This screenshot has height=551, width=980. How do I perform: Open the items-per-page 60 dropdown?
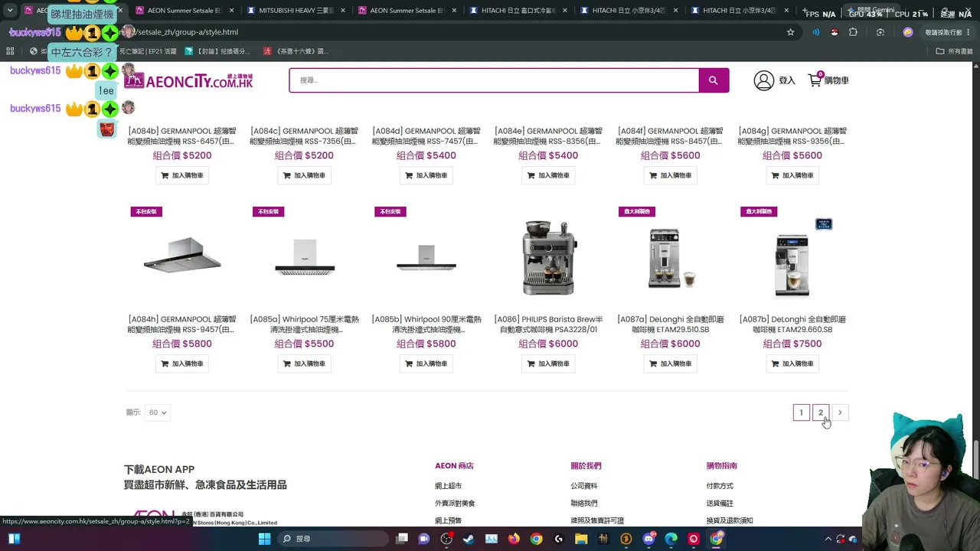click(158, 412)
